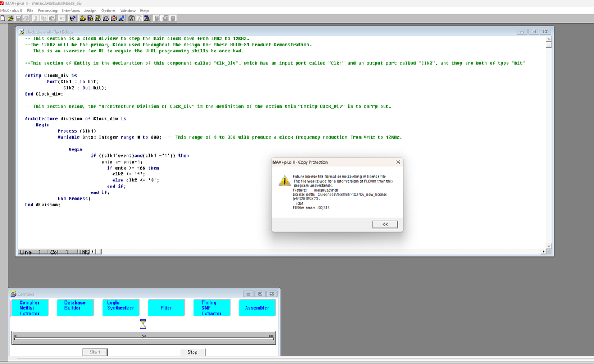This screenshot has height=364, width=594.
Task: Click the Save floppy disk toolbar icon
Action: [18, 18]
